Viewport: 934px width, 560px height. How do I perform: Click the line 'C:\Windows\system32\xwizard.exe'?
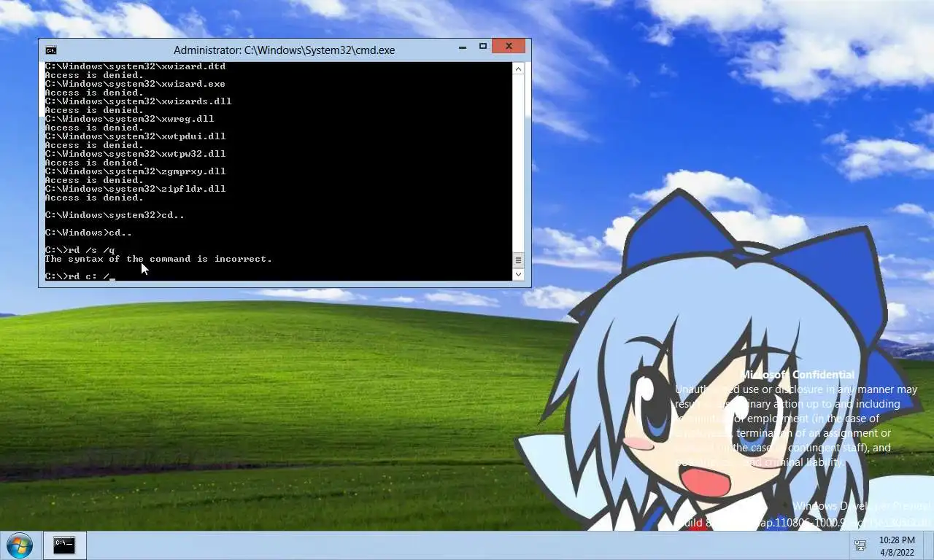pos(135,84)
